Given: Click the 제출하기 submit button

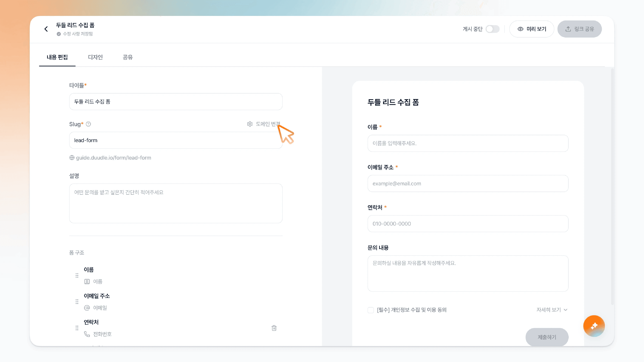Looking at the screenshot, I should (x=547, y=337).
